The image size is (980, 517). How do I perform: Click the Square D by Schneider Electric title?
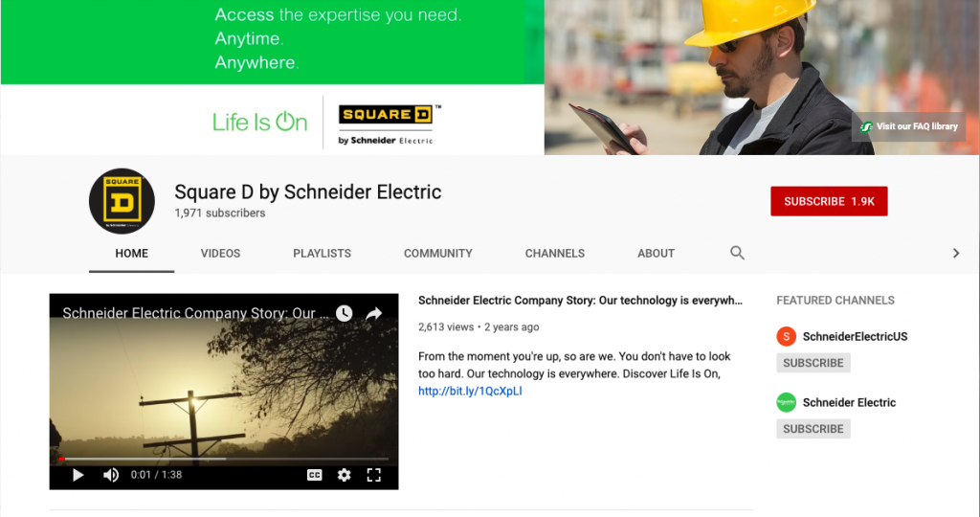pos(307,191)
